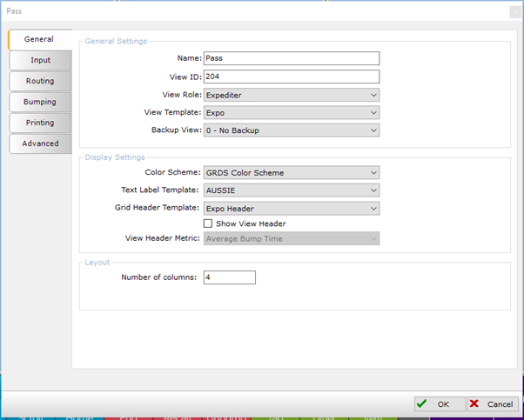Open the Advanced tab

40,143
